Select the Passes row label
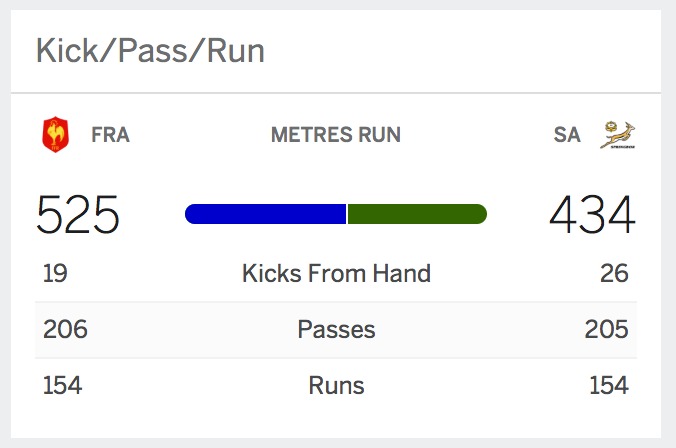The height and width of the screenshot is (448, 676). coord(336,329)
